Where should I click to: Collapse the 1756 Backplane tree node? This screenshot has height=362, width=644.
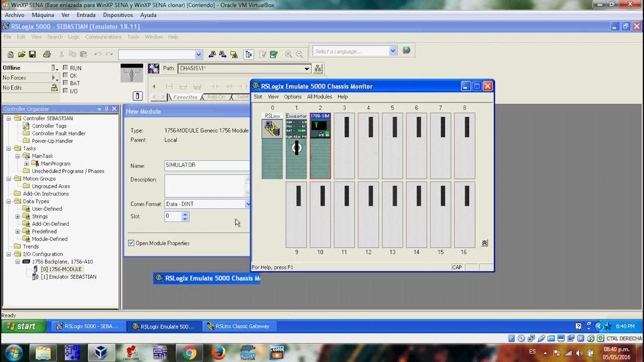coord(18,262)
